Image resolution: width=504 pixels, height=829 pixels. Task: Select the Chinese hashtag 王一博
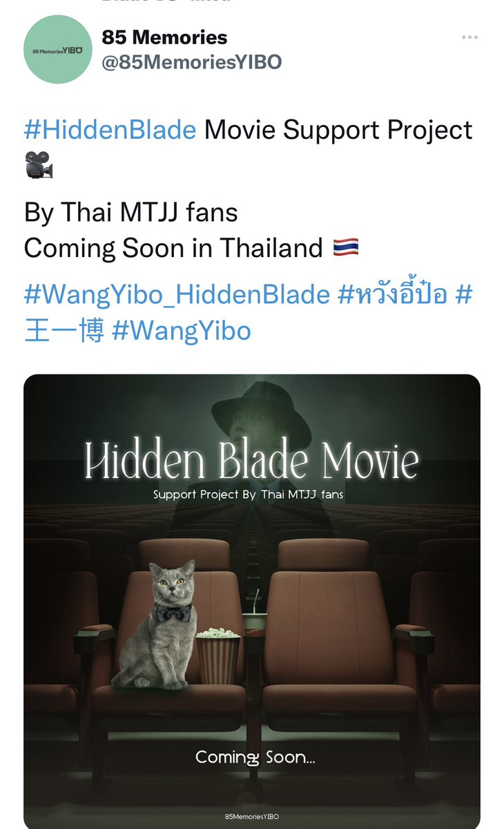pos(64,331)
